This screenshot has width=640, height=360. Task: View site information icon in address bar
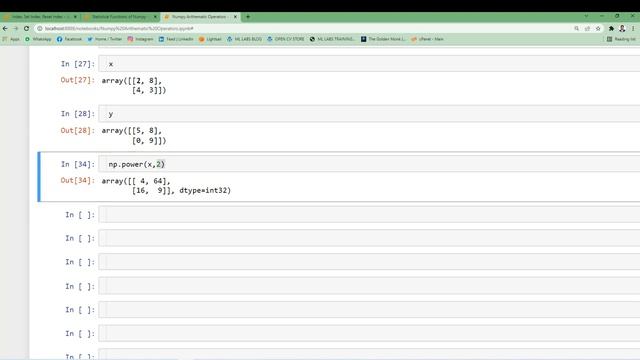click(40, 29)
